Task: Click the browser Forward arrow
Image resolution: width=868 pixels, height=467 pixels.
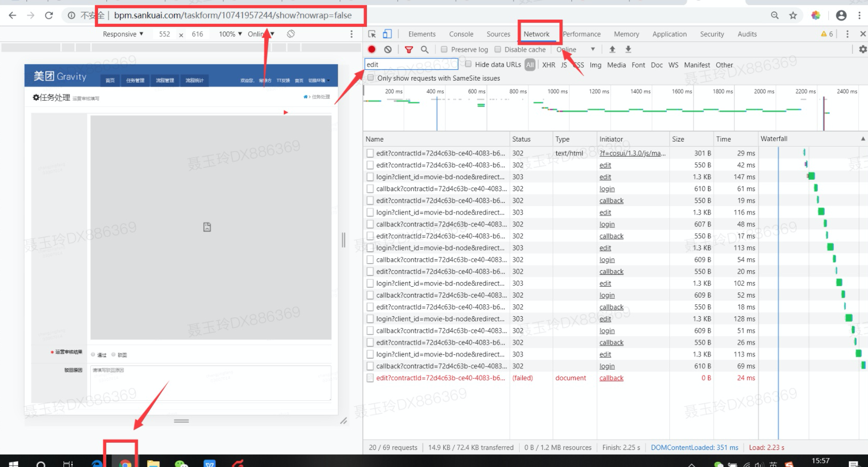Action: pyautogui.click(x=31, y=15)
